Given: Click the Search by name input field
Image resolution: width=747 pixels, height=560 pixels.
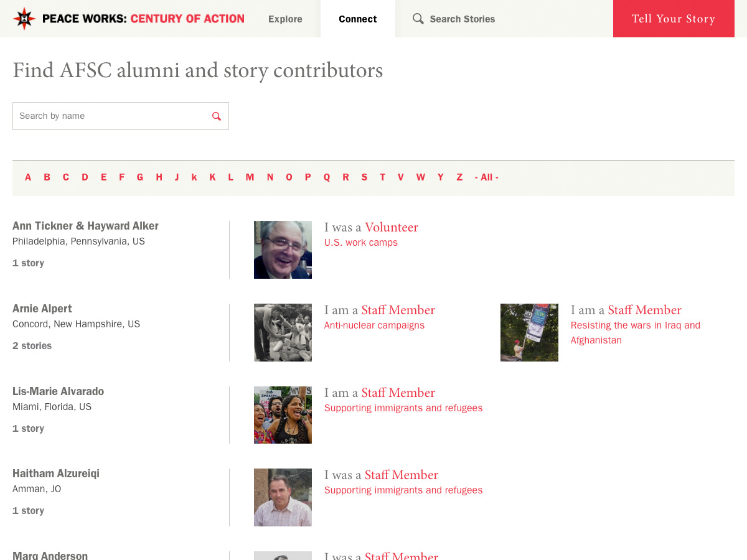Looking at the screenshot, I should tap(112, 116).
